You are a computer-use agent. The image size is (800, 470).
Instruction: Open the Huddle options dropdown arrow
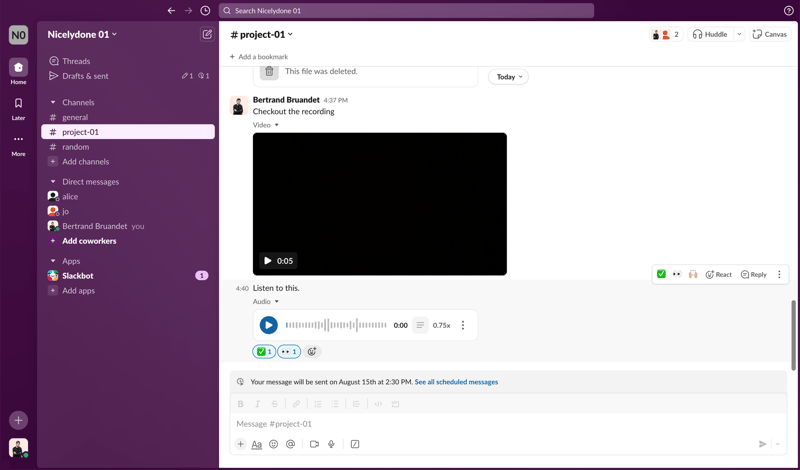click(x=739, y=34)
